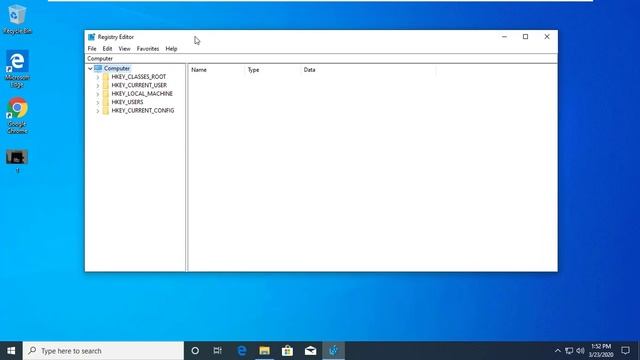Select the HKEY_USERS label
Screen dimensions: 640x360
point(127,102)
